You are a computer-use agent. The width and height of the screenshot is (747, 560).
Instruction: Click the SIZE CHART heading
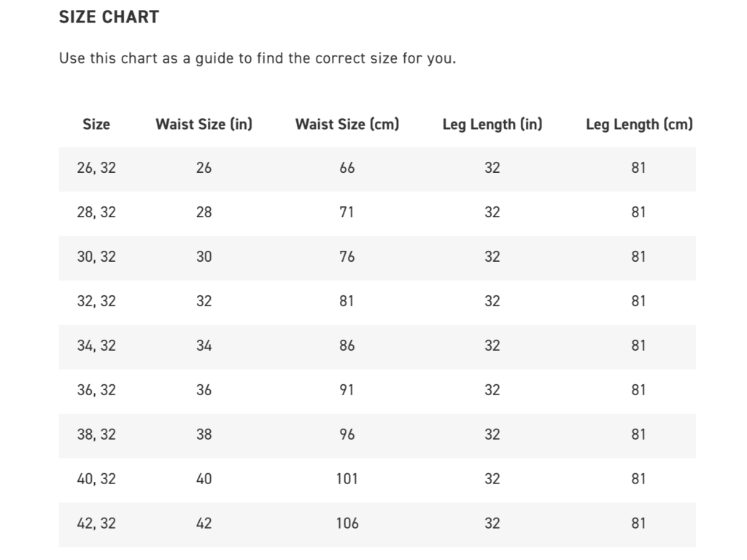tap(109, 17)
